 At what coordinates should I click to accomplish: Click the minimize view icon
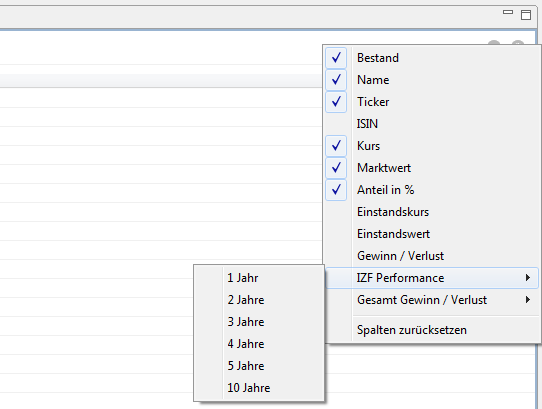508,12
